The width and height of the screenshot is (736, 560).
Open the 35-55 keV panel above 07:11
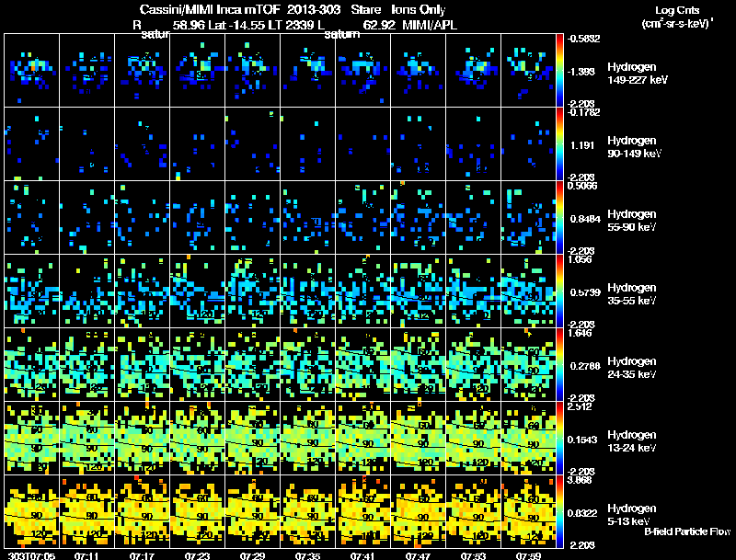[86, 291]
